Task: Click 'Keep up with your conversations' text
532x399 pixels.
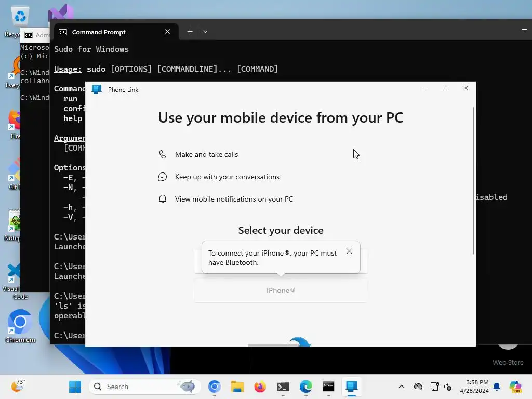Action: (227, 177)
